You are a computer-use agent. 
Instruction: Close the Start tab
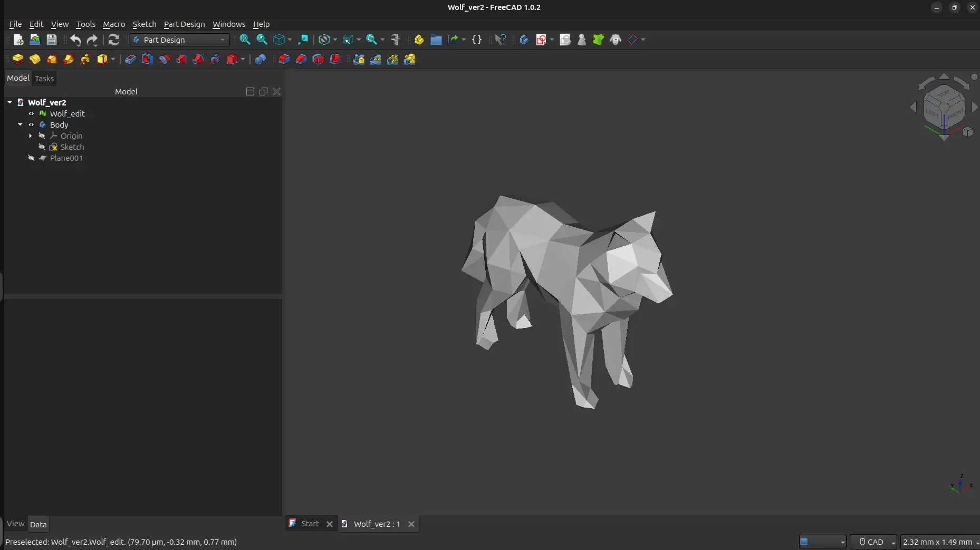(x=330, y=524)
